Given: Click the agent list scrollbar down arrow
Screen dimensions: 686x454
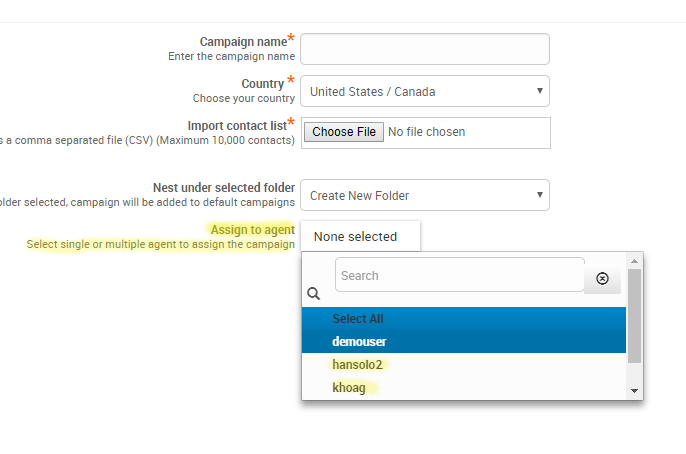Looking at the screenshot, I should [x=634, y=391].
